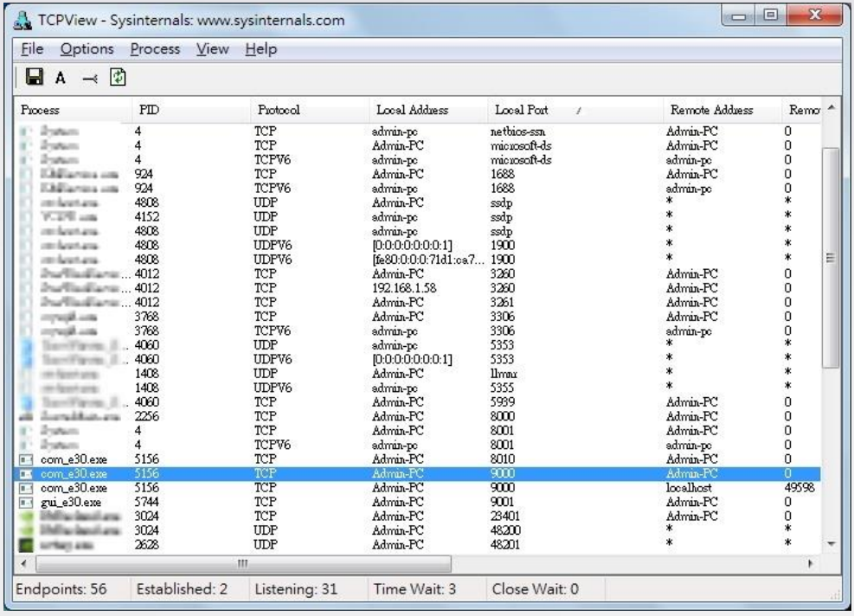Screen dimensions: 854x616
Task: Click the Save floppy disk toolbar icon
Action: coord(35,77)
